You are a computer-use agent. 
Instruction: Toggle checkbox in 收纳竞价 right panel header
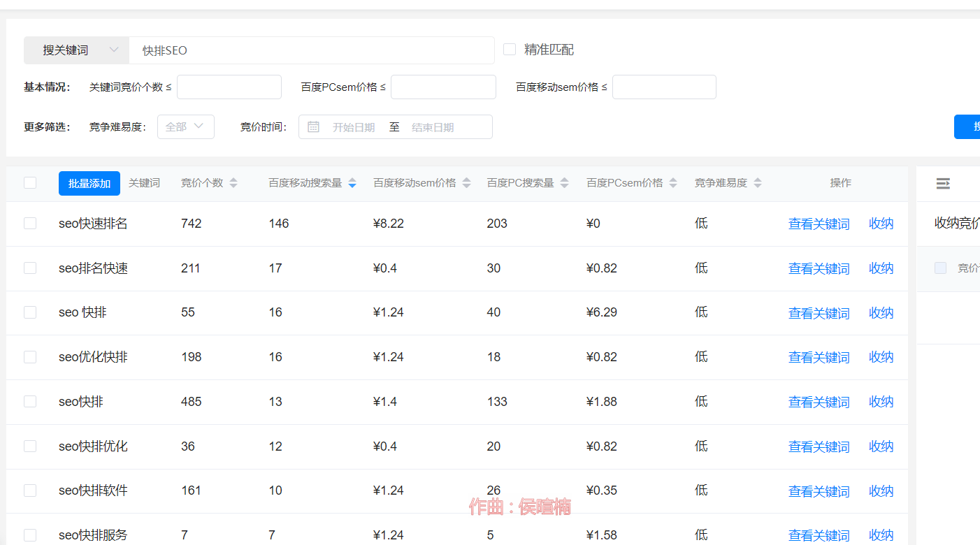tap(940, 268)
